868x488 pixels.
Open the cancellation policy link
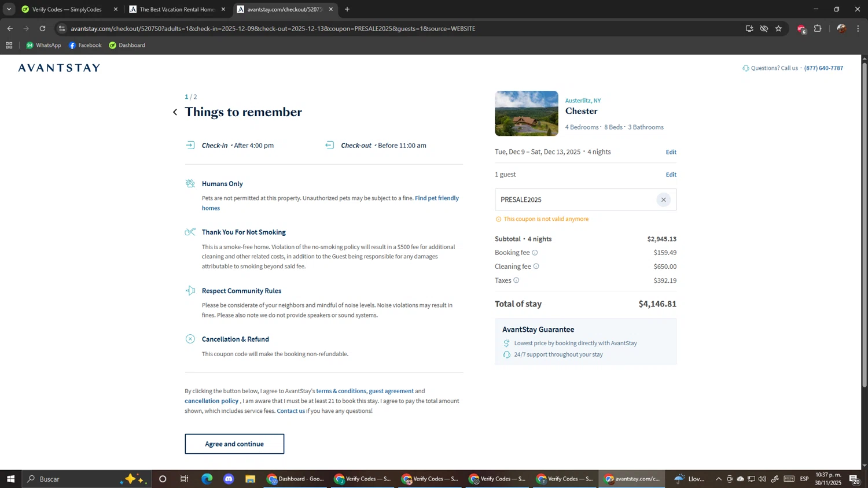point(211,401)
